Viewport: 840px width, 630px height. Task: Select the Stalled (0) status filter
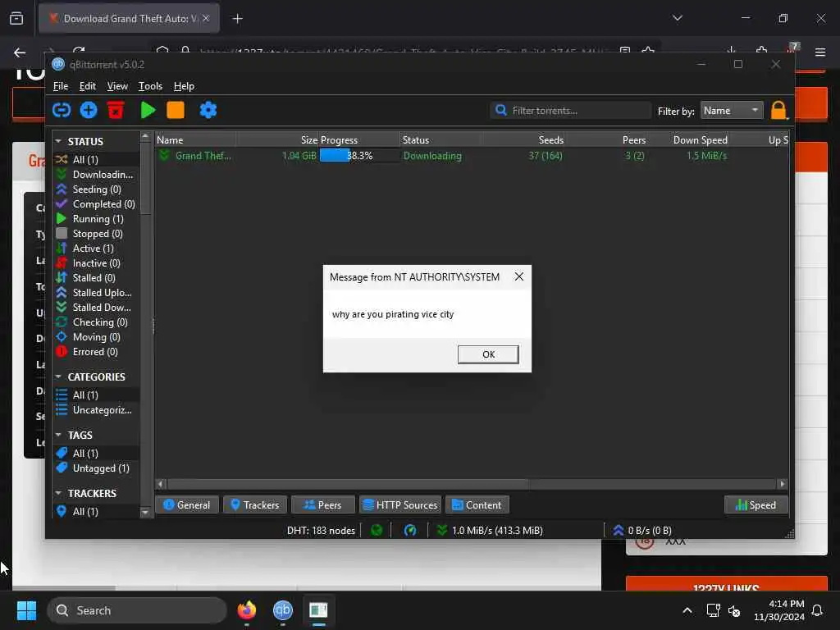pyautogui.click(x=95, y=278)
